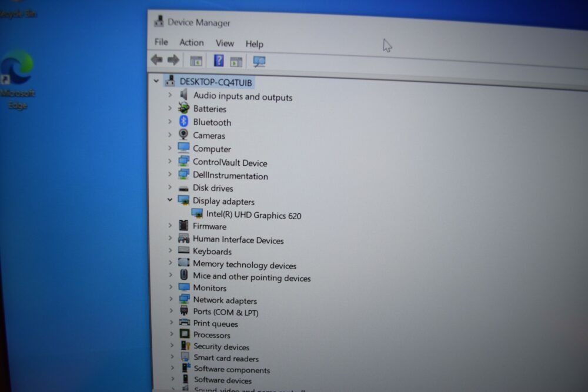Toggle the console tree pane toolbar icon
This screenshot has width=588, height=392.
[x=196, y=61]
